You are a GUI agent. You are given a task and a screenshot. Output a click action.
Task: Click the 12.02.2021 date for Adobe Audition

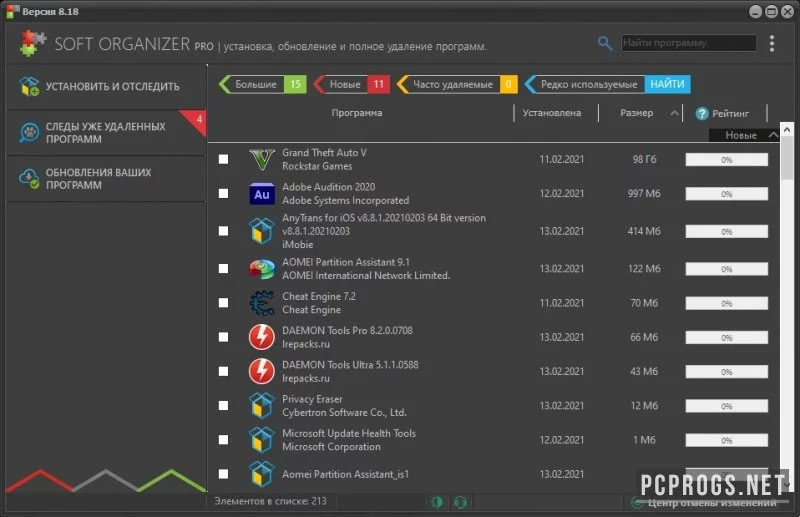(x=562, y=193)
